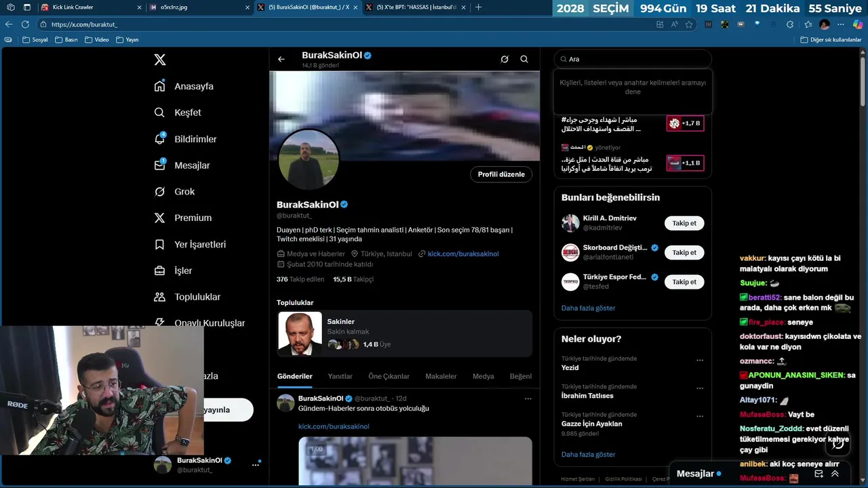Select the Öne Çıkanlar profile tab
This screenshot has height=488, width=868.
click(389, 376)
